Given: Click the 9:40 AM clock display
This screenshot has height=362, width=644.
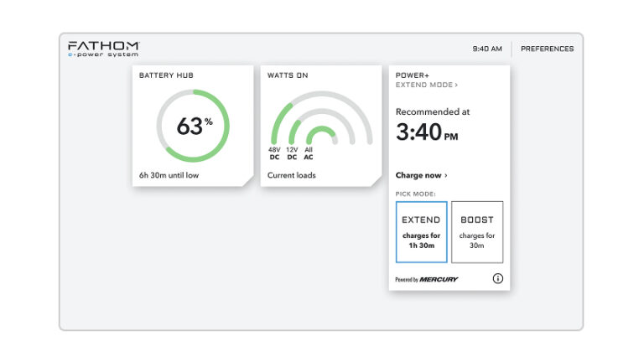Looking at the screenshot, I should coord(487,49).
